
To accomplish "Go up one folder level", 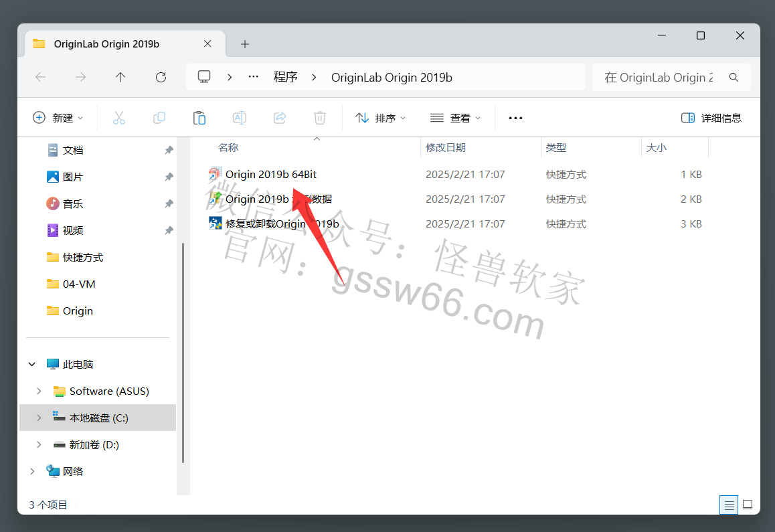I will click(x=120, y=77).
